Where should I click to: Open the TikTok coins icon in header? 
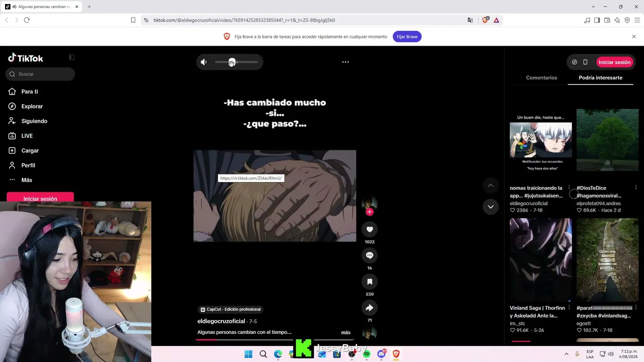tap(575, 62)
